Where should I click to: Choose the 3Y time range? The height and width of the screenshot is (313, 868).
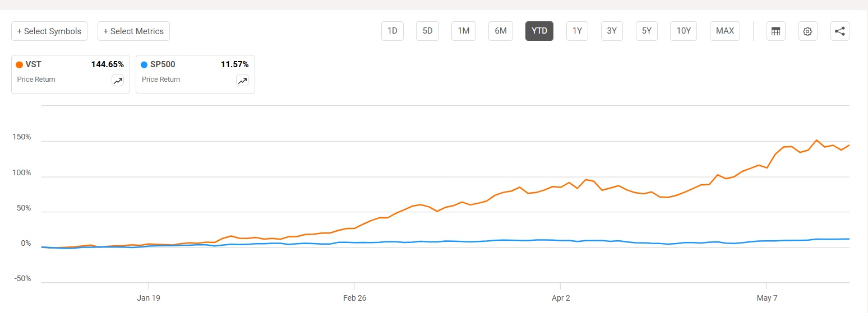coord(612,31)
